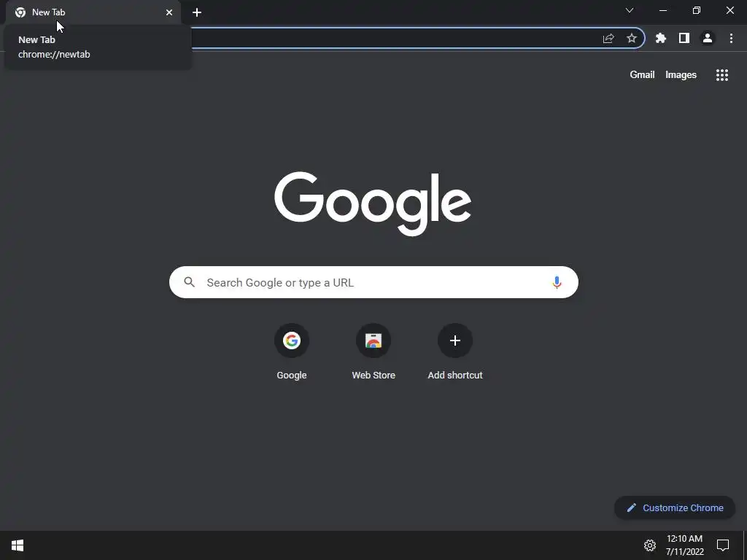Open the taskbar settings gear
The height and width of the screenshot is (560, 747).
[x=650, y=545]
